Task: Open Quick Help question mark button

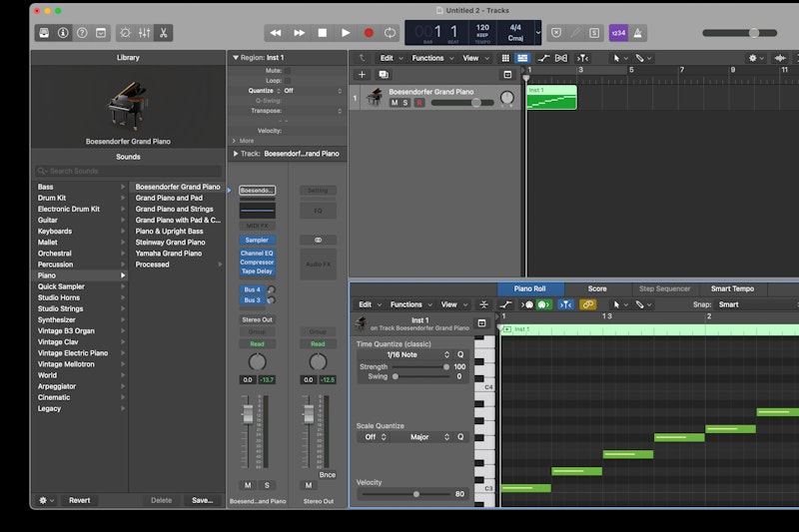Action: click(82, 33)
